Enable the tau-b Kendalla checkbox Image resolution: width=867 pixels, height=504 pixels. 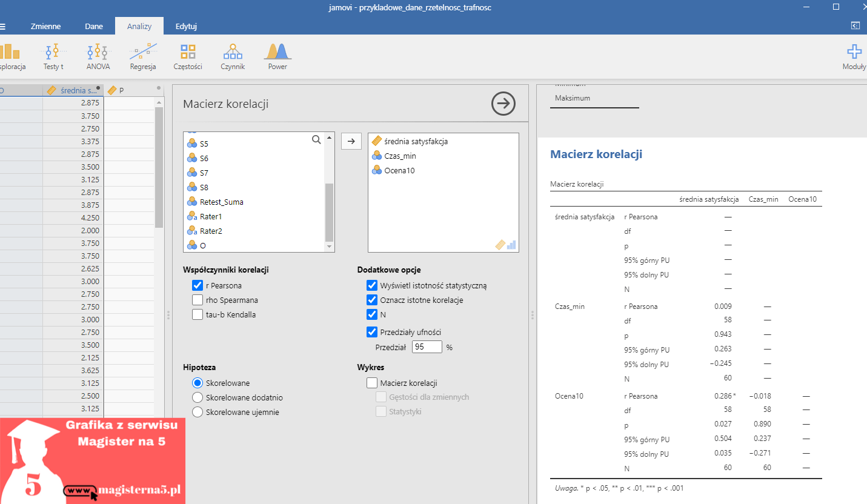click(x=198, y=315)
